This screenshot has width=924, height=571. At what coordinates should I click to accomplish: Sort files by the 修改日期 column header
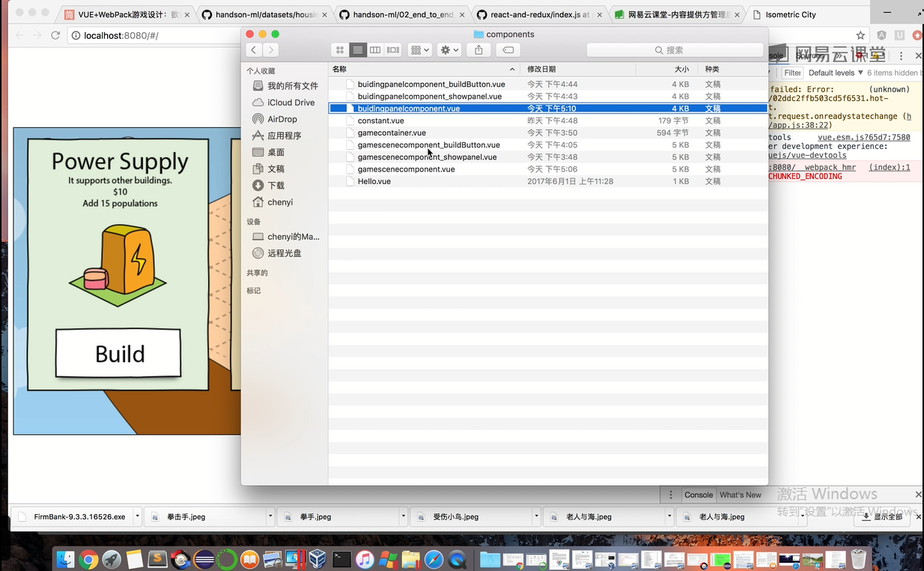(579, 69)
